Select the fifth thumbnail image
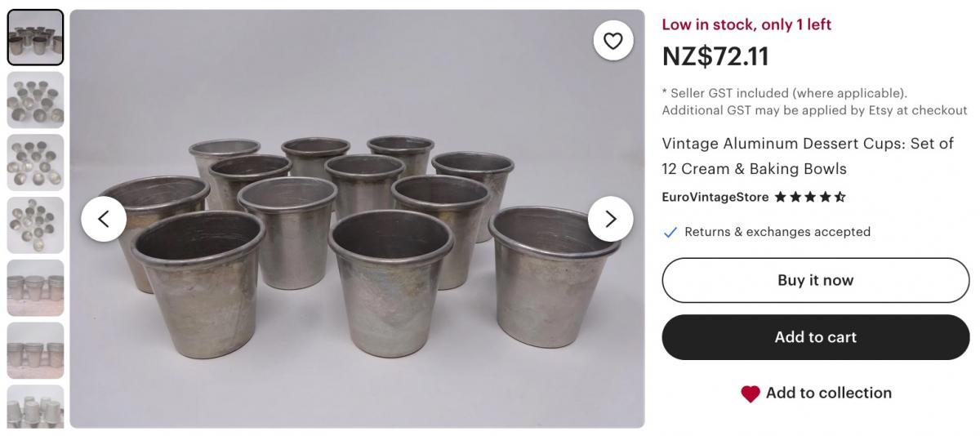Viewport: 980px width, 436px height. 35,287
